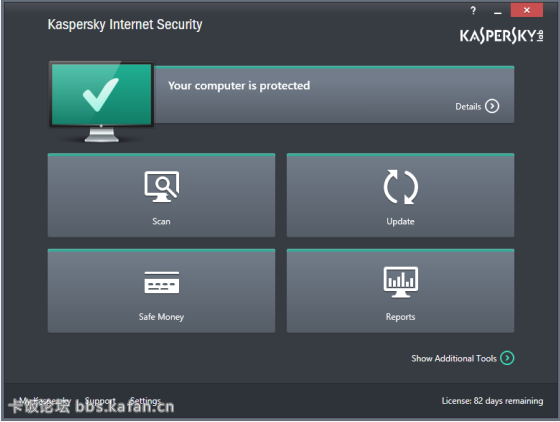560x422 pixels.
Task: Click the Scan monitor magnifier icon
Action: 162,186
